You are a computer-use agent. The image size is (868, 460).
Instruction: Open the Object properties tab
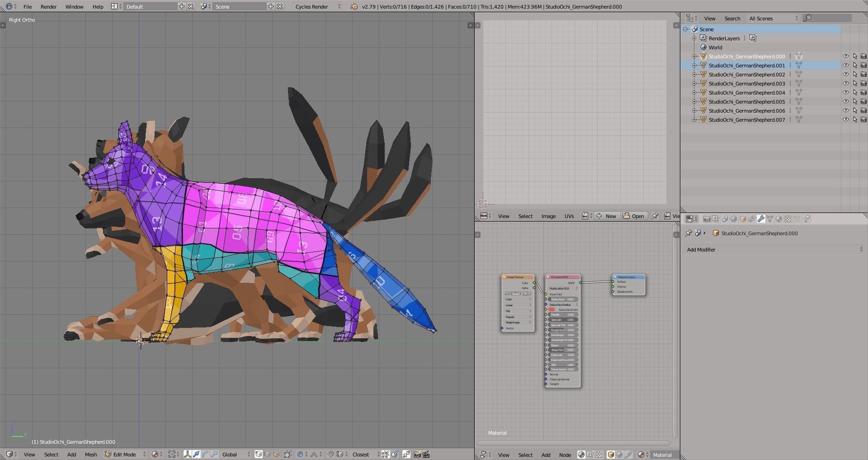pos(743,219)
